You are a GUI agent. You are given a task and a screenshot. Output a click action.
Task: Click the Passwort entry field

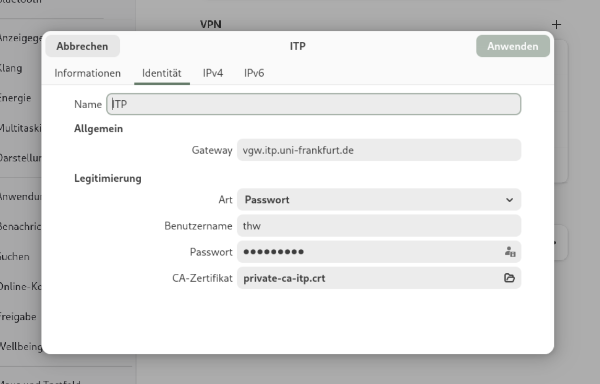[x=379, y=252]
